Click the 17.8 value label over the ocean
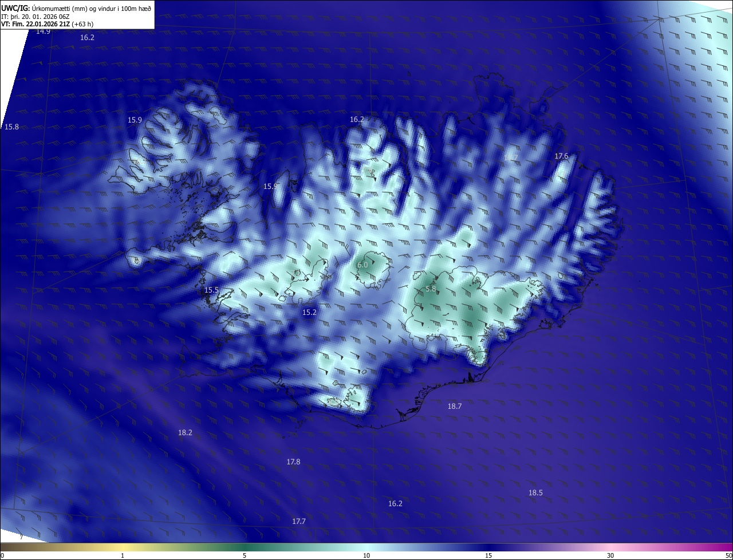 [x=293, y=462]
